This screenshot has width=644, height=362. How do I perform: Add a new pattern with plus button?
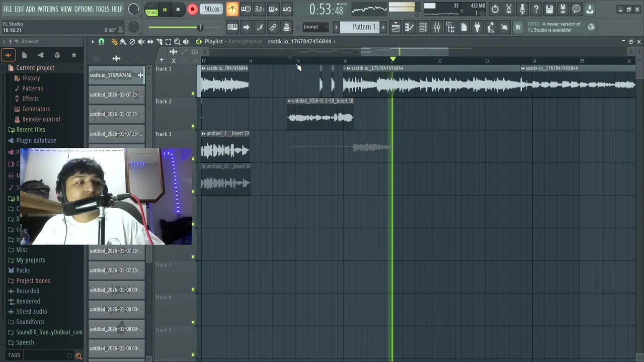tap(383, 27)
